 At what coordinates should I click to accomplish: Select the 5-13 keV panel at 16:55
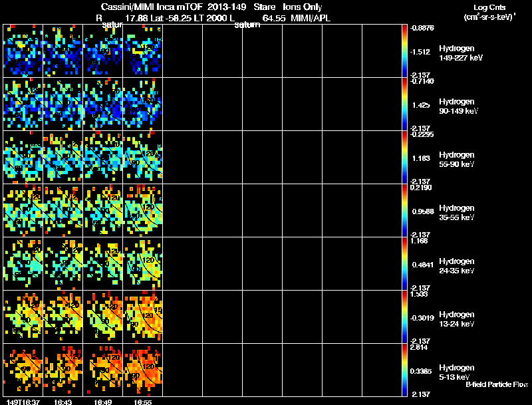point(142,370)
